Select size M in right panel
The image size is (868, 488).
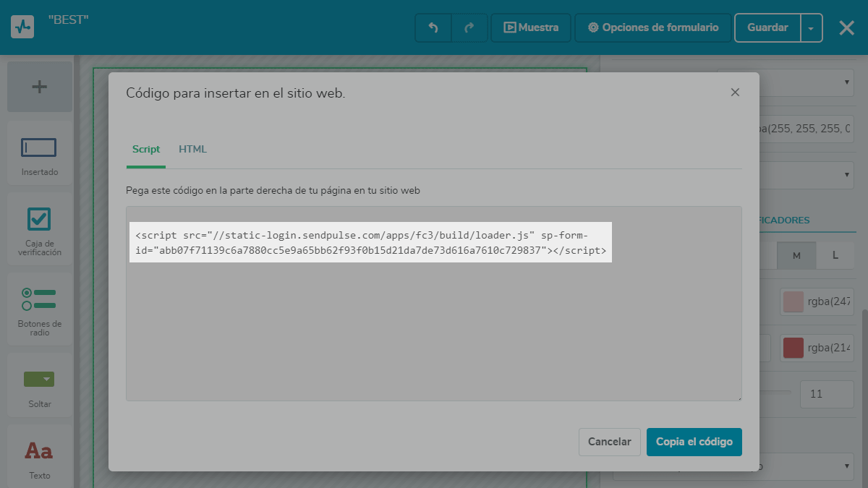[x=796, y=255]
